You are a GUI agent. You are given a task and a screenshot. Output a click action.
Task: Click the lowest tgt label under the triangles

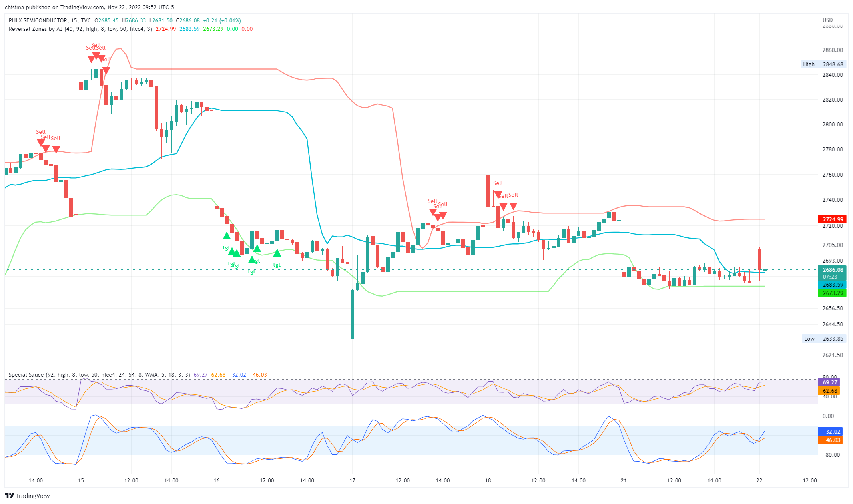pyautogui.click(x=251, y=272)
